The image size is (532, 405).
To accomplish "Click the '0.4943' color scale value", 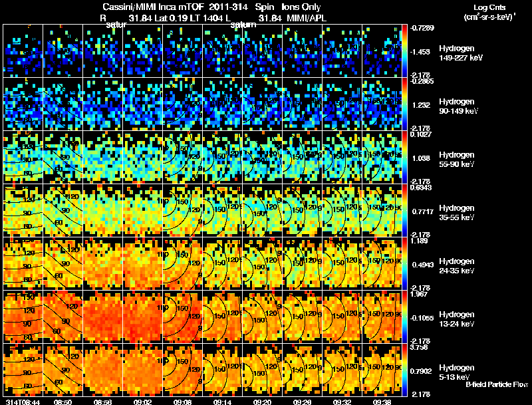I will tap(423, 265).
